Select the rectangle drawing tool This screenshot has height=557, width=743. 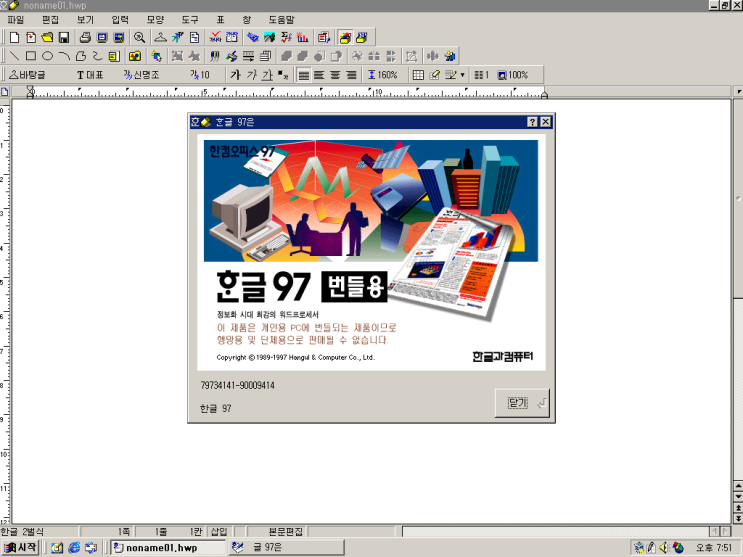(x=31, y=56)
